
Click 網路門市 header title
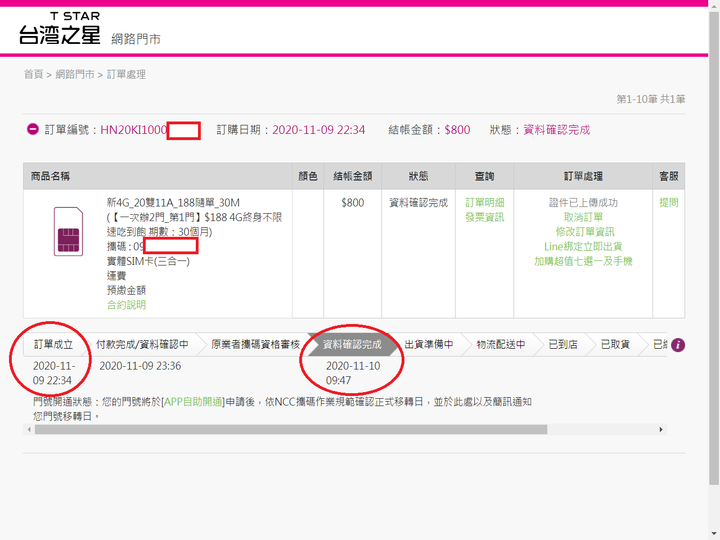click(x=136, y=39)
